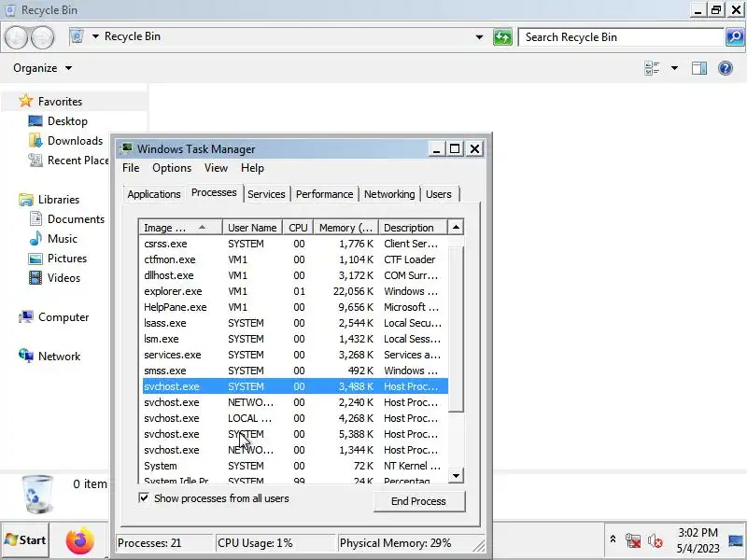Select Libraries in the navigation pane
This screenshot has height=560, width=747.
(59, 199)
